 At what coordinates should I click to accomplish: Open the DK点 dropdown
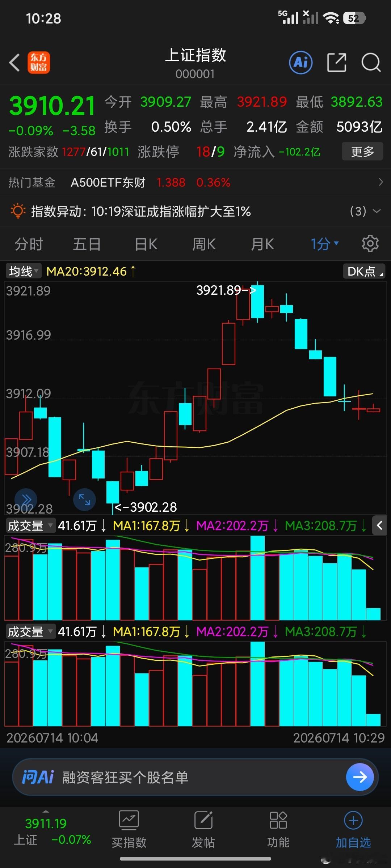pos(364,271)
